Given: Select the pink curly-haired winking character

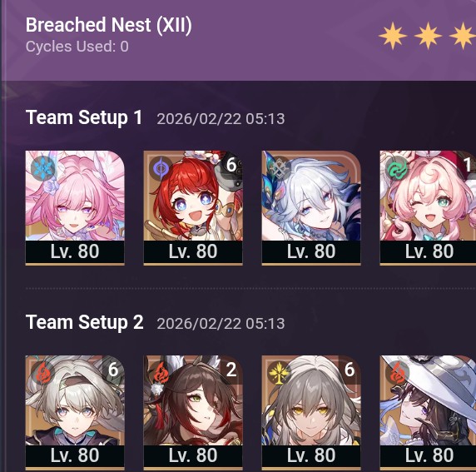Looking at the screenshot, I should (428, 208).
